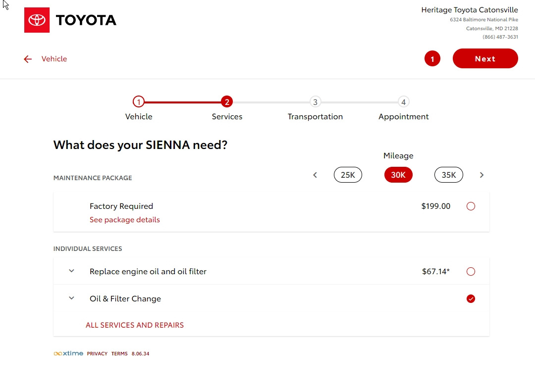Open the Privacy link in footer
The image size is (535, 392).
(x=97, y=354)
